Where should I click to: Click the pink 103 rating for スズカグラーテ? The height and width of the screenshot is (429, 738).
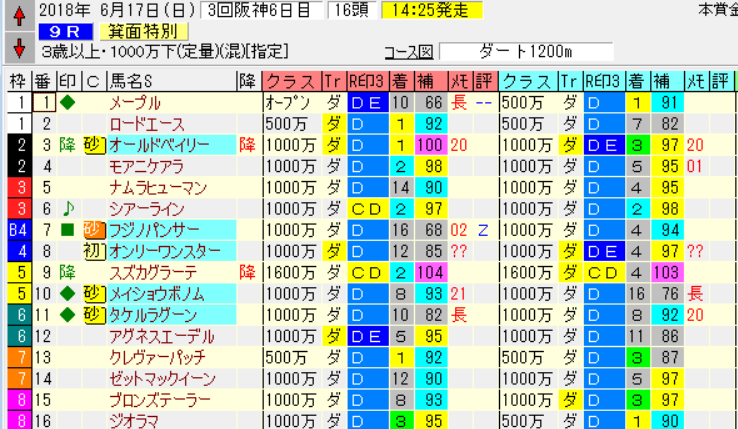[666, 272]
